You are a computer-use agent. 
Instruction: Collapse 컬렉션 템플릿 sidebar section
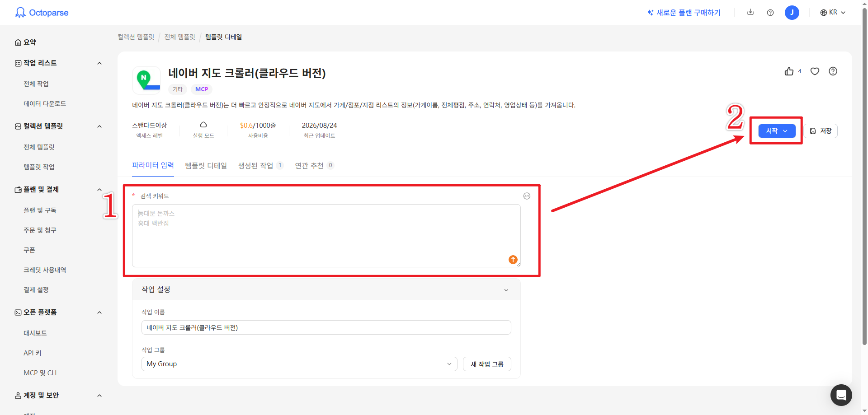[99, 126]
